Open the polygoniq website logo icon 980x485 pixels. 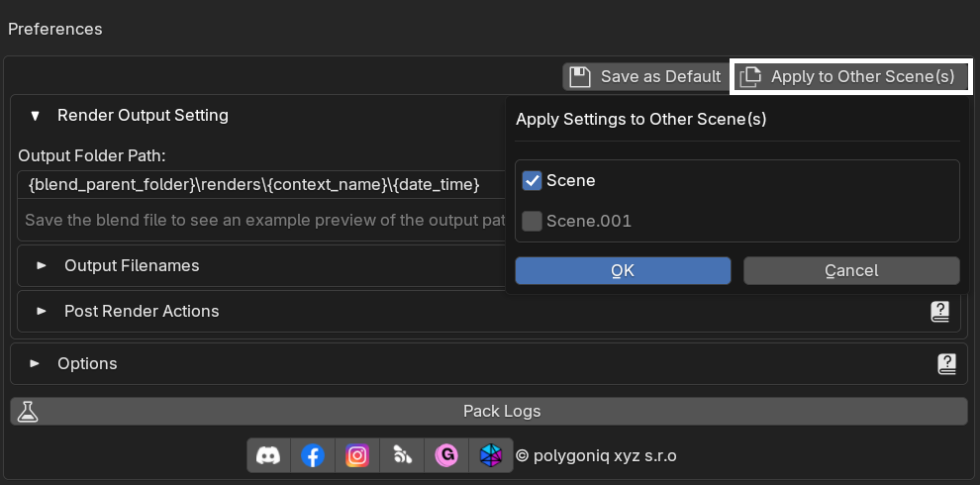491,455
